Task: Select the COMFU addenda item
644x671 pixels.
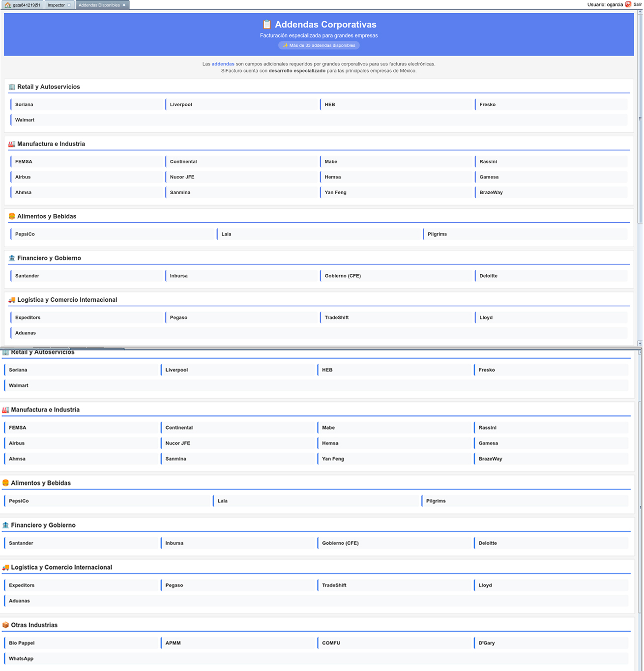Action: click(x=331, y=643)
